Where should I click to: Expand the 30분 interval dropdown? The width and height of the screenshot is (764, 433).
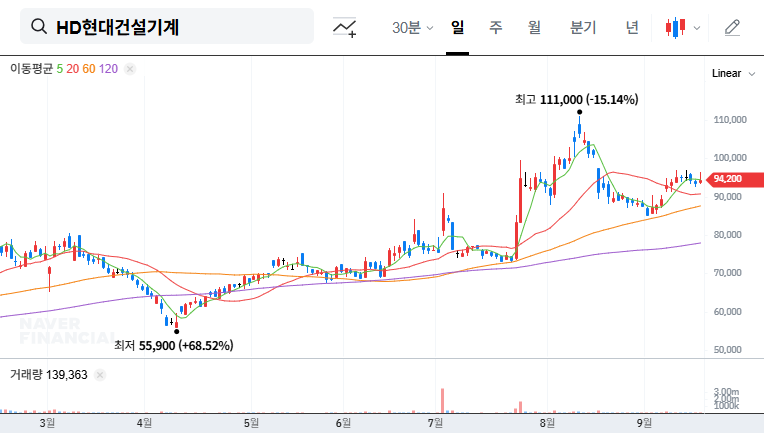tap(412, 27)
